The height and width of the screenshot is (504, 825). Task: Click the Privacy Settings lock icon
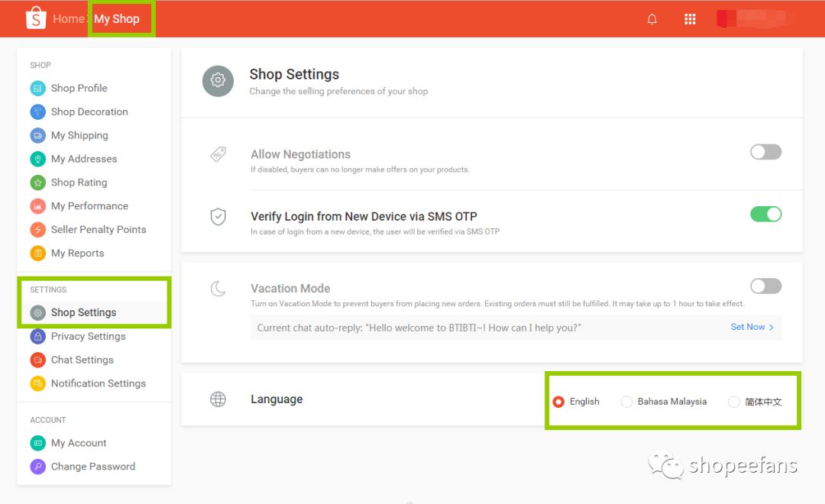[x=38, y=336]
